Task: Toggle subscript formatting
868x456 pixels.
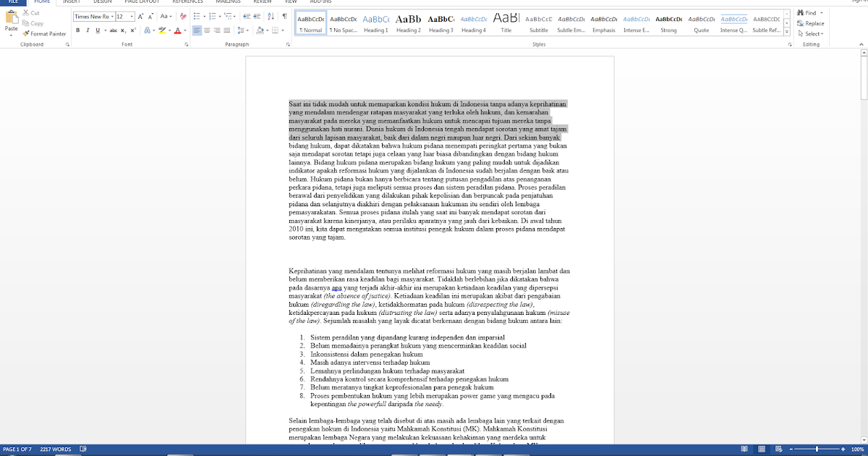Action: coord(124,30)
